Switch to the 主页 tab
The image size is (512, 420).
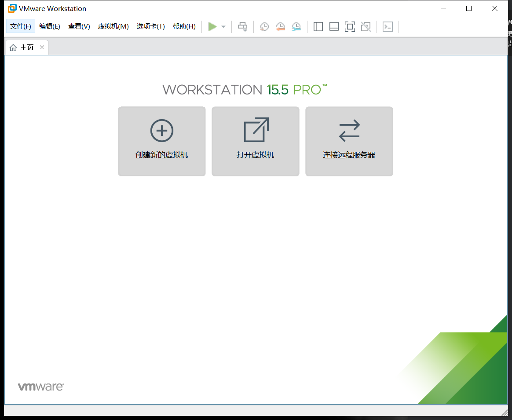[24, 47]
